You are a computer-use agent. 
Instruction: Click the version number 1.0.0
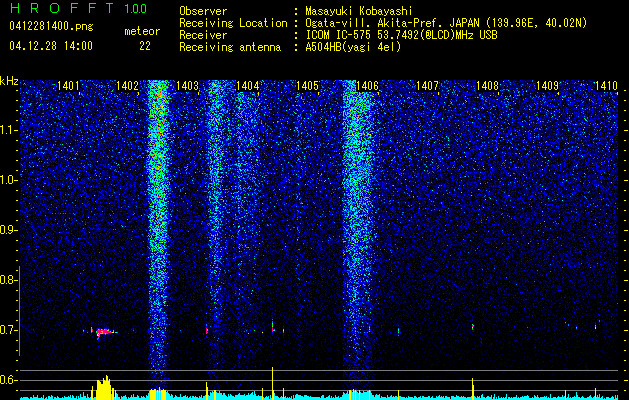click(x=136, y=8)
